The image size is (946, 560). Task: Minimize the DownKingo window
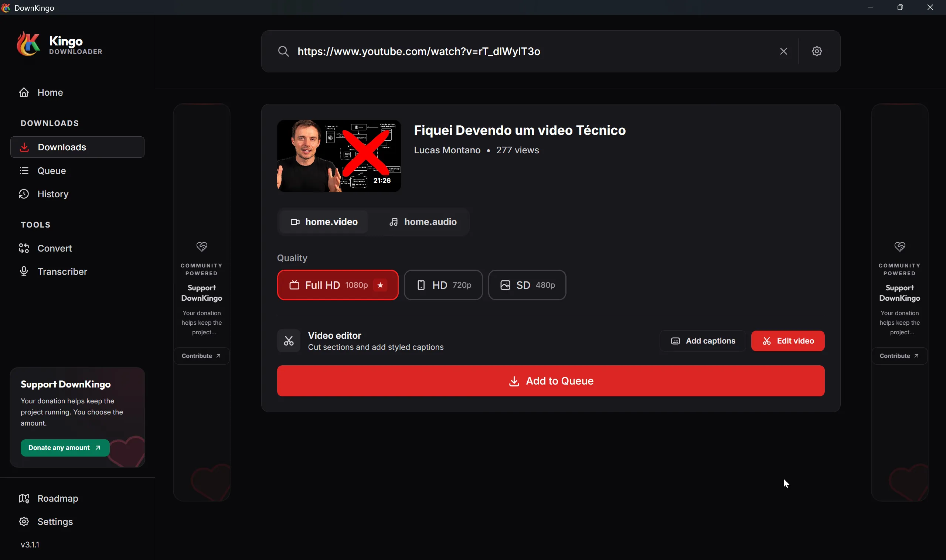[871, 7]
